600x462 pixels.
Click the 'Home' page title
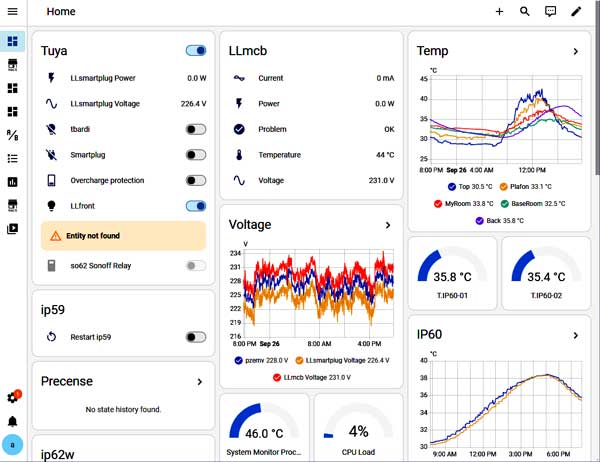tap(61, 11)
